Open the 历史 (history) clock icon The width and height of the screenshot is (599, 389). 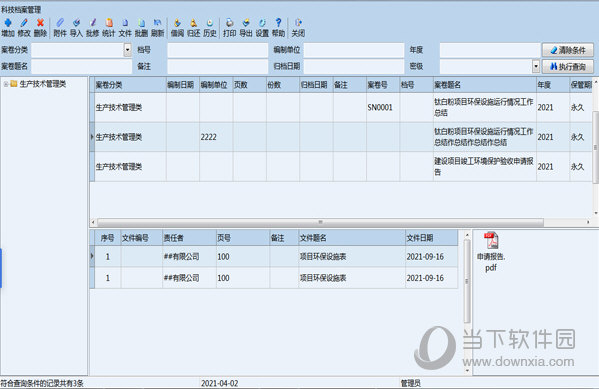click(210, 28)
